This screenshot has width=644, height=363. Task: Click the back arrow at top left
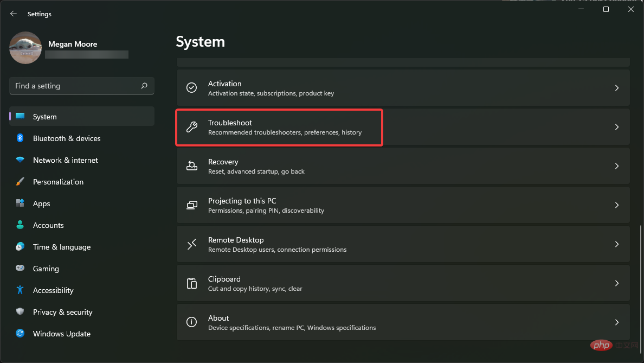click(x=13, y=13)
